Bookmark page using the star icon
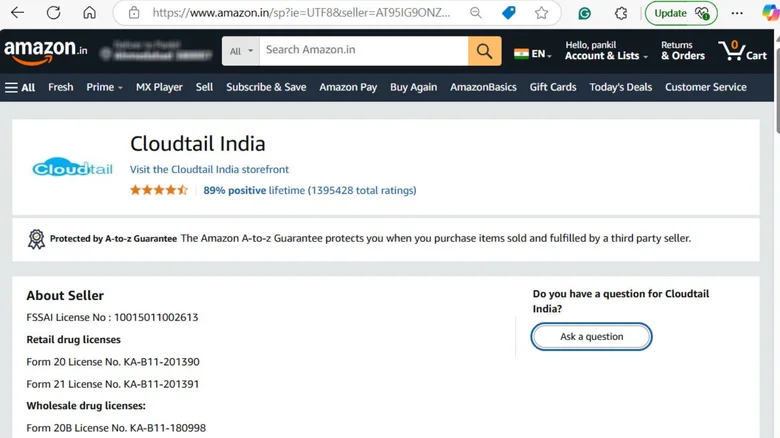Viewport: 780px width, 438px height. [541, 13]
